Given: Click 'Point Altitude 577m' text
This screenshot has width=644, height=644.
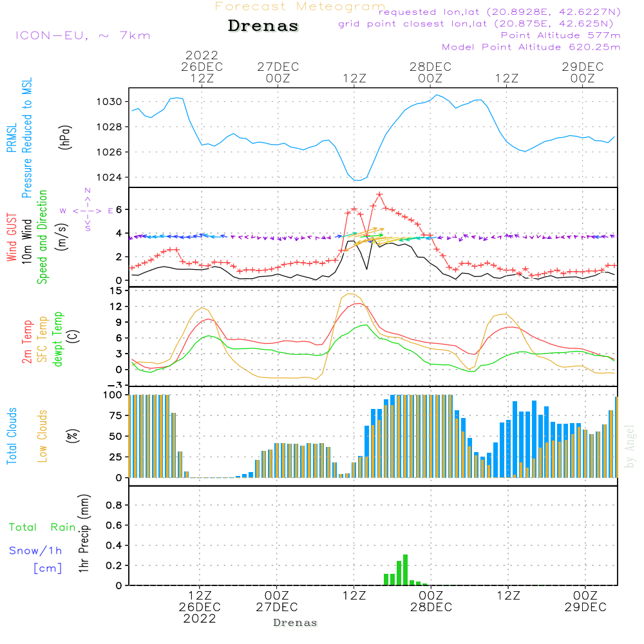Looking at the screenshot, I should point(561,35).
